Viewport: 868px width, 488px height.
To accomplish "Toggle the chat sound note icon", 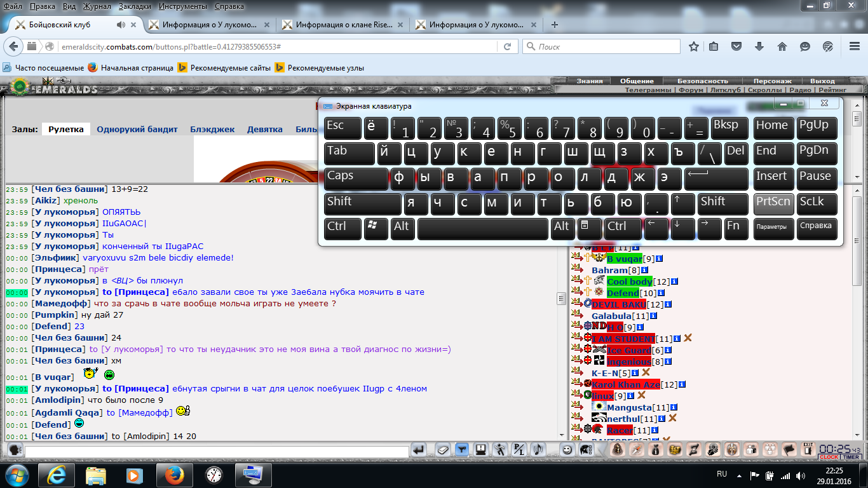I will 538,450.
